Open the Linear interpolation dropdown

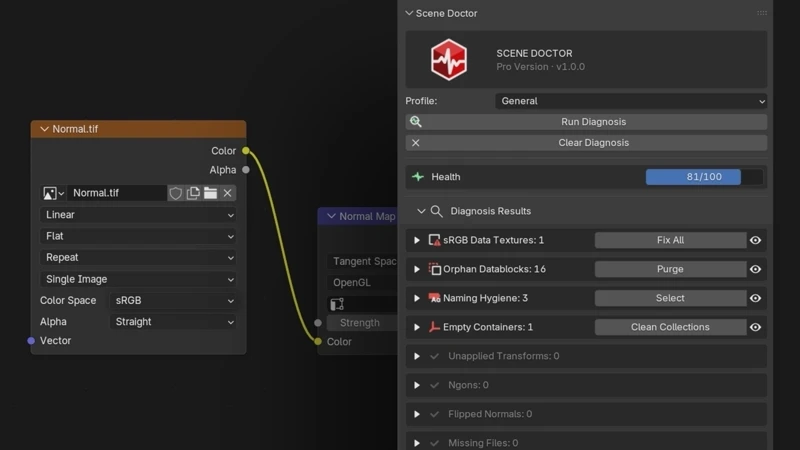[138, 215]
